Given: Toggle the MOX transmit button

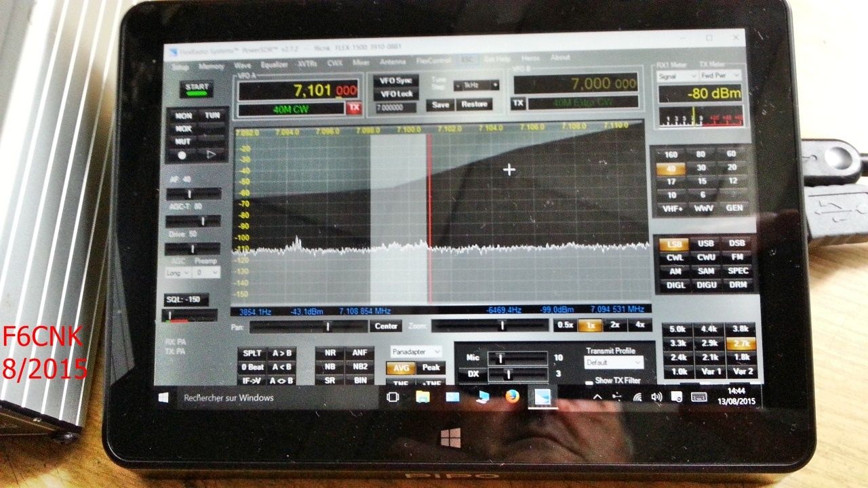Looking at the screenshot, I should (182, 129).
